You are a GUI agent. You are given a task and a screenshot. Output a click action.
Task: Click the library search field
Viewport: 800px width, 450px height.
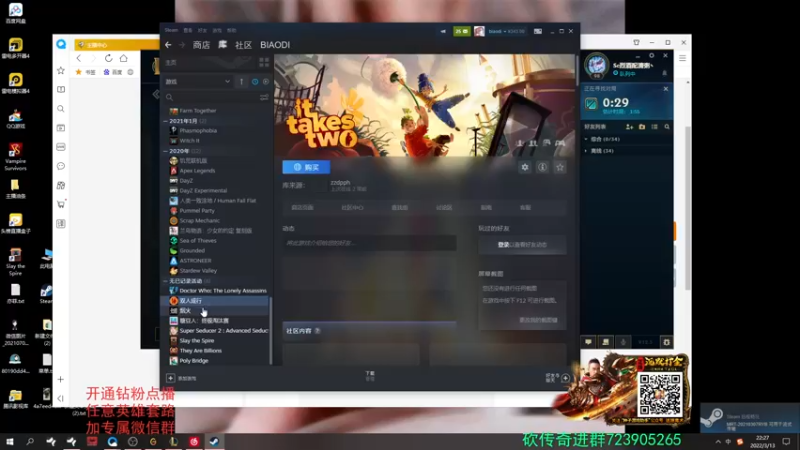212,97
